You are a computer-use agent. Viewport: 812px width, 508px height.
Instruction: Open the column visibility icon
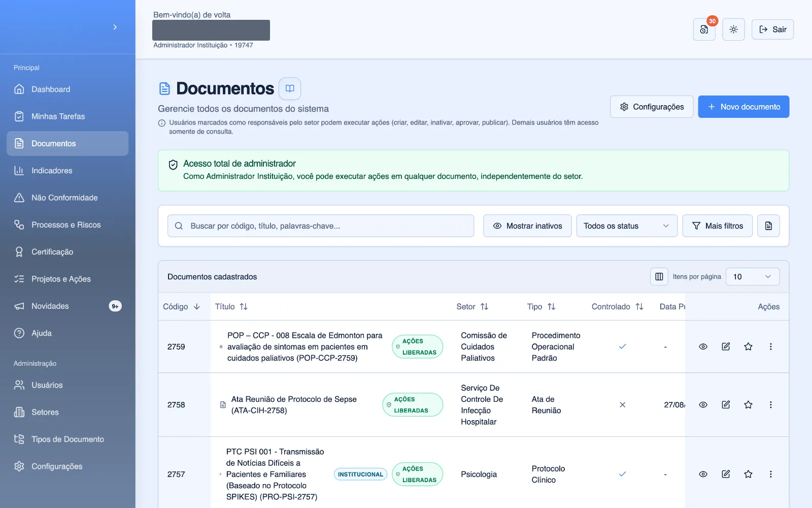[659, 276]
